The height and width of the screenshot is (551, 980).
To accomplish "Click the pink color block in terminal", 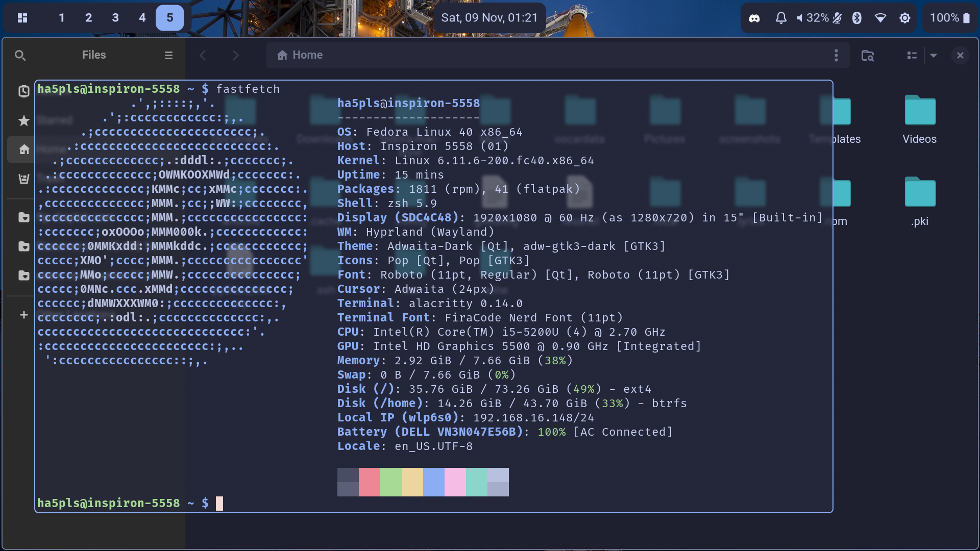I will [x=455, y=482].
